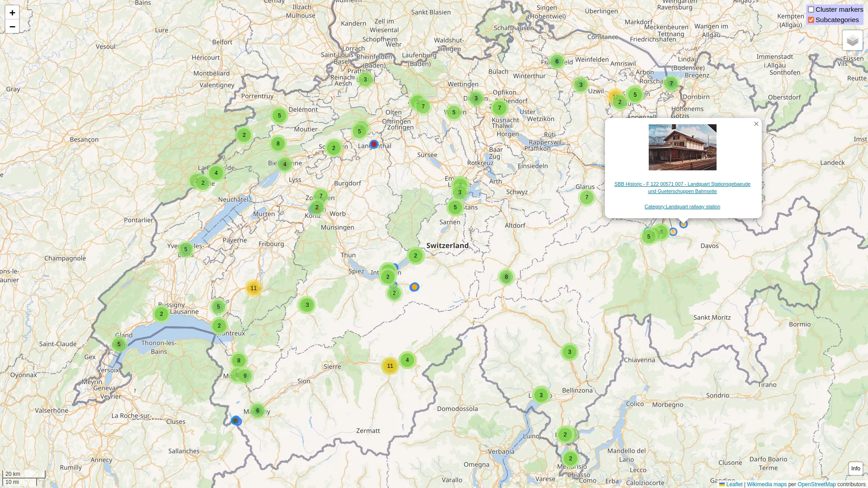Open the map layers control
Screen dimensions: 868x488
pos(852,41)
